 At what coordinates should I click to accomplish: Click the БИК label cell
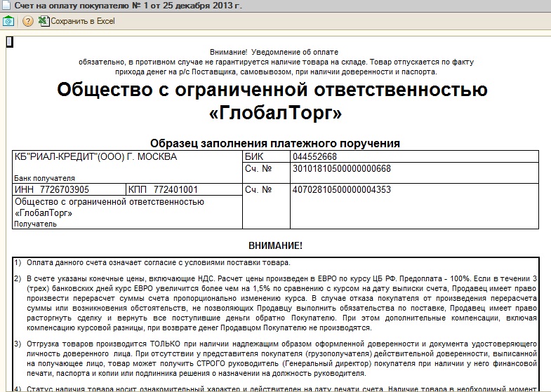266,156
